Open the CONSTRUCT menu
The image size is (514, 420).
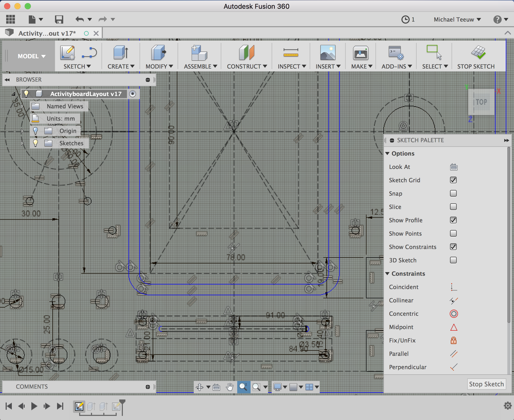247,66
